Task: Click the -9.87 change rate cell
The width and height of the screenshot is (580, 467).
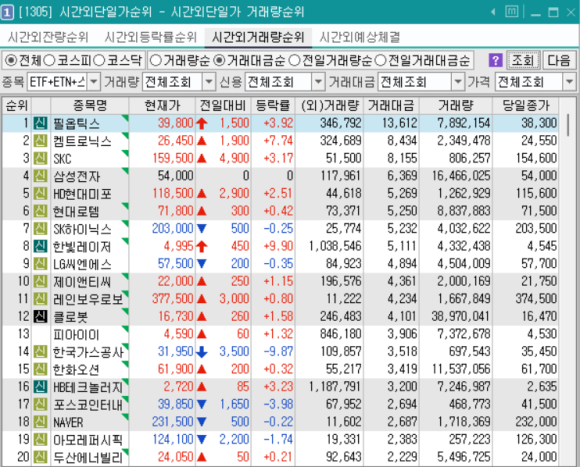Action: (x=278, y=352)
